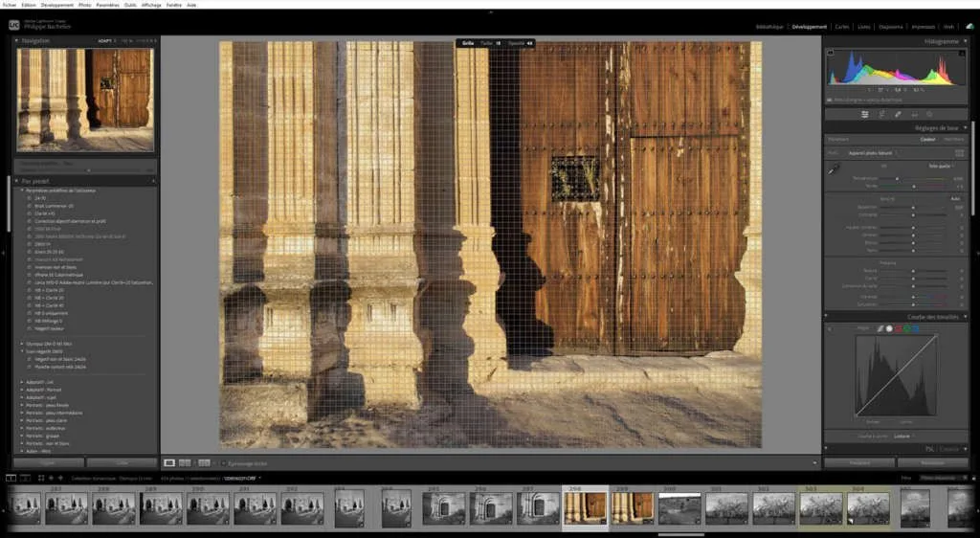Collapse the Histogramme panel

(x=963, y=41)
